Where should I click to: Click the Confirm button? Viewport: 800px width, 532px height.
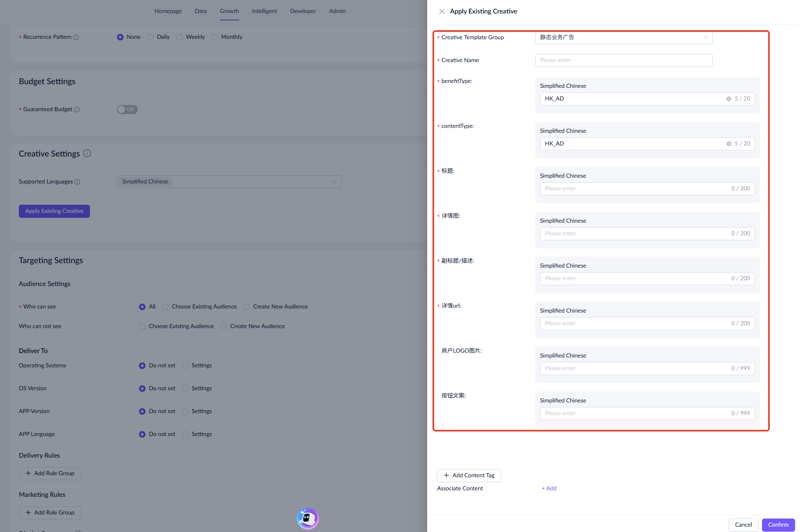(x=778, y=525)
